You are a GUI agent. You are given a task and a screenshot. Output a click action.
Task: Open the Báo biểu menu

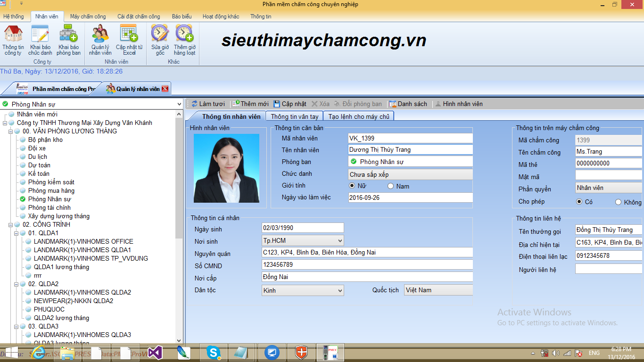pos(182,16)
